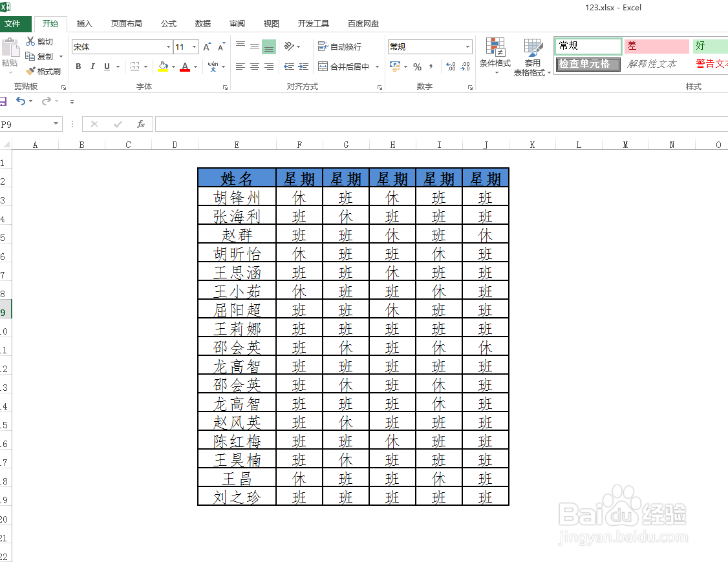Image resolution: width=728 pixels, height=562 pixels.
Task: Select the cell containing 胡锋州
Action: click(237, 196)
